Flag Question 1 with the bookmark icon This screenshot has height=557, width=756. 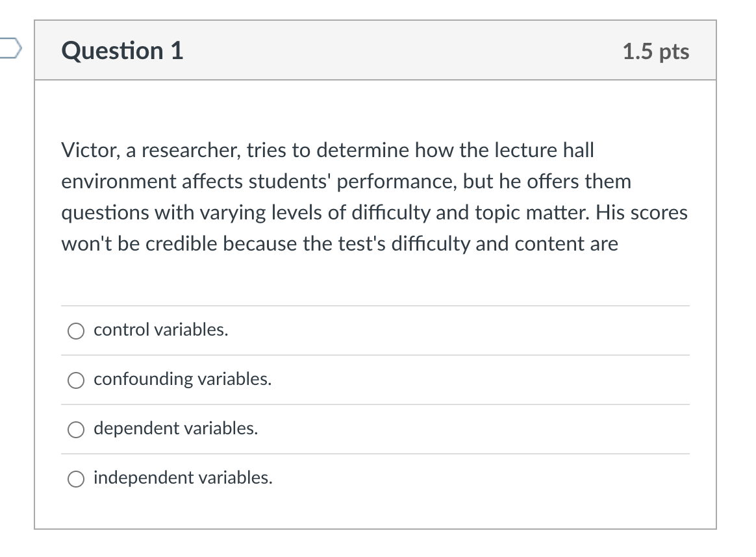pyautogui.click(x=10, y=48)
